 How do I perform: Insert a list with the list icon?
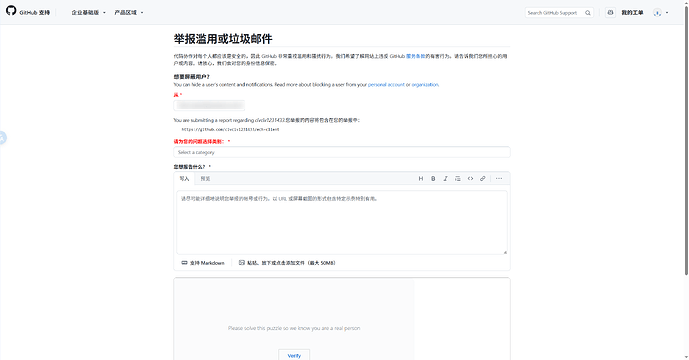click(457, 178)
